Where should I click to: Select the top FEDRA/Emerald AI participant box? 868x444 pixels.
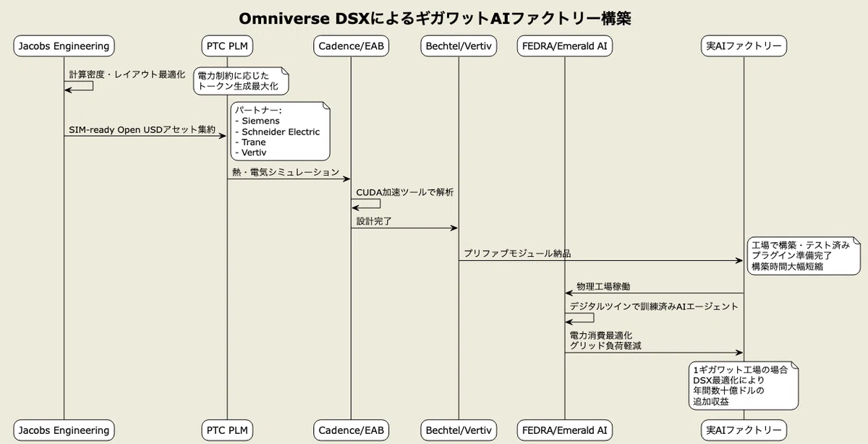click(x=565, y=46)
